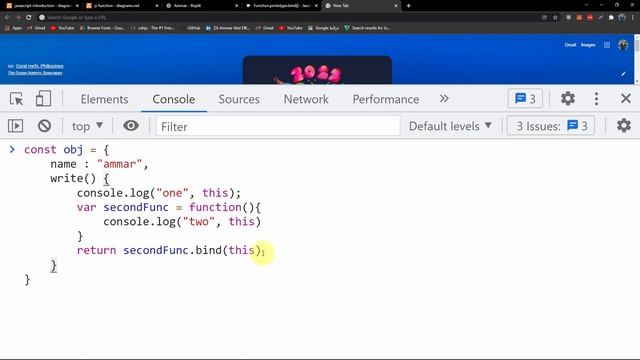Open the first YouTube bookmark
Image resolution: width=640 pixels, height=360 pixels.
(x=62, y=28)
